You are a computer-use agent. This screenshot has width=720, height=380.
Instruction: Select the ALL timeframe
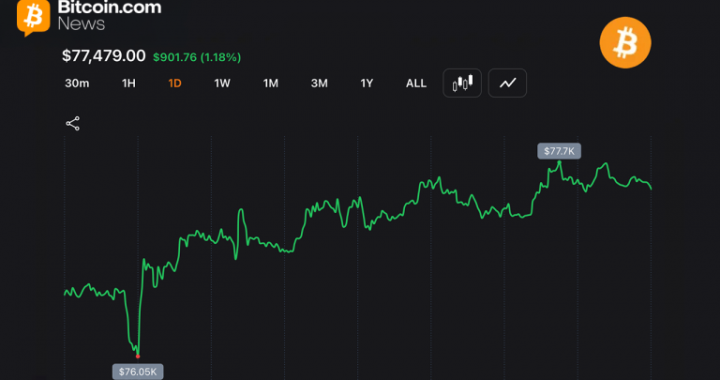416,84
